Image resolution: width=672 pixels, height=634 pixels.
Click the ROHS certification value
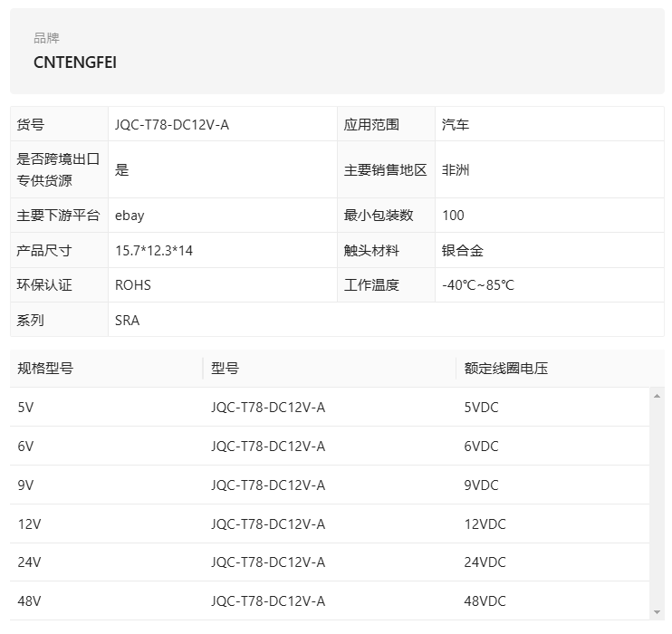133,285
